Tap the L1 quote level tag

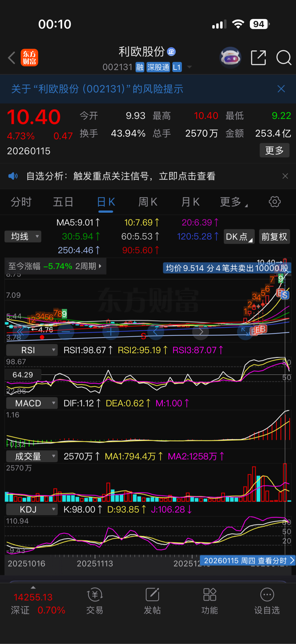click(177, 67)
